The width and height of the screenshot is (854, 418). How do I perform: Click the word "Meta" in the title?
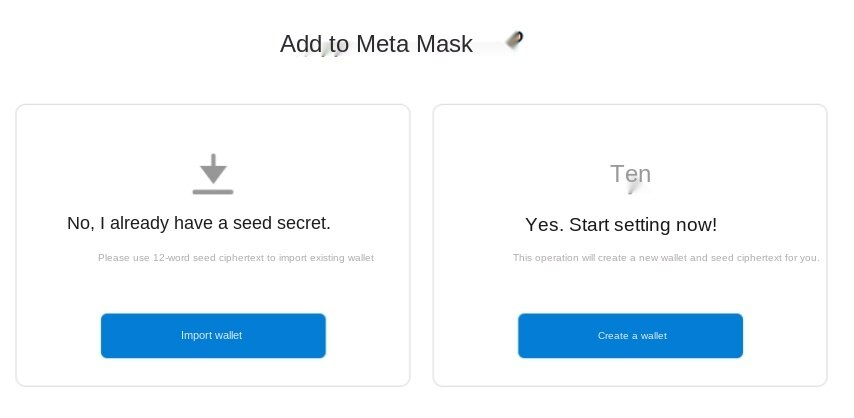(x=383, y=44)
